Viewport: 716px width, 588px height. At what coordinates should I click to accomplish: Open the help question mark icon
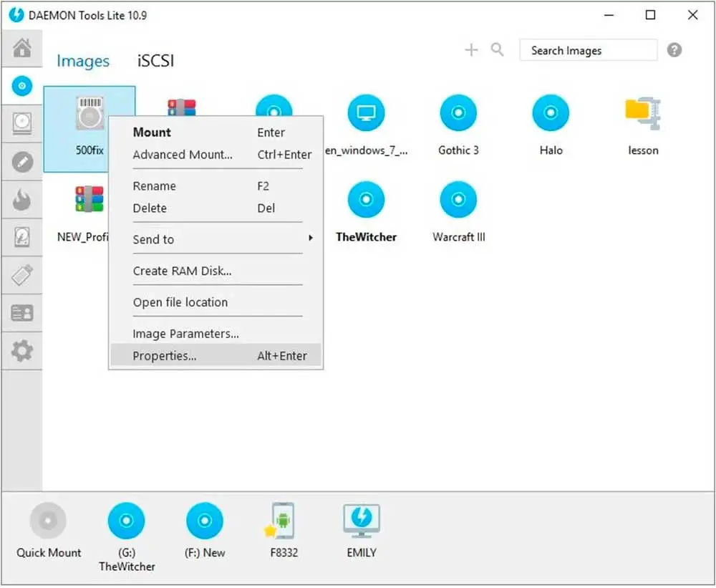click(x=674, y=50)
